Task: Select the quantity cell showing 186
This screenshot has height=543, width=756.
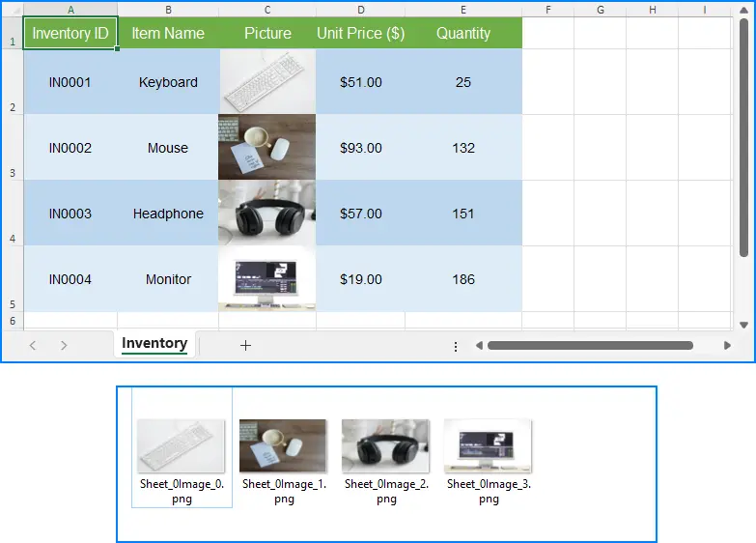Action: coord(463,279)
